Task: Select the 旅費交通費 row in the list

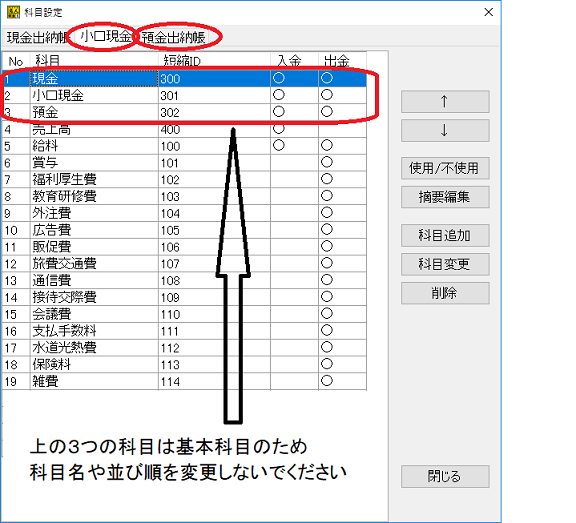Action: click(184, 264)
